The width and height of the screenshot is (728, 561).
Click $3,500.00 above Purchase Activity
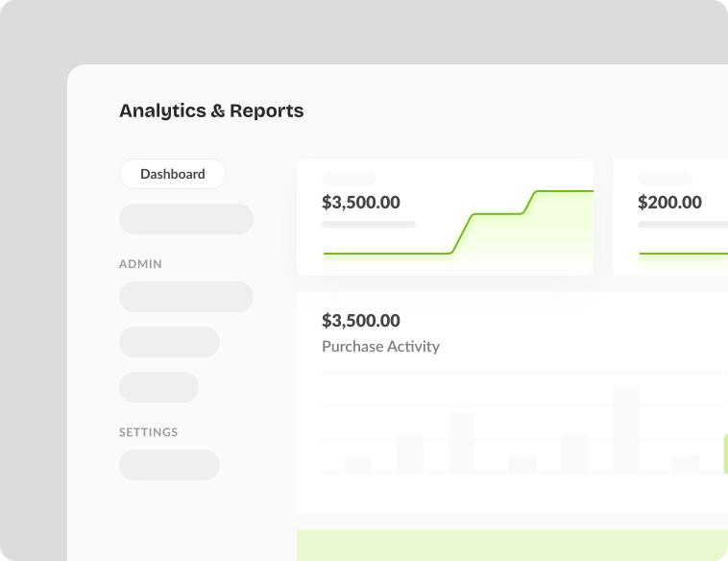pos(361,321)
